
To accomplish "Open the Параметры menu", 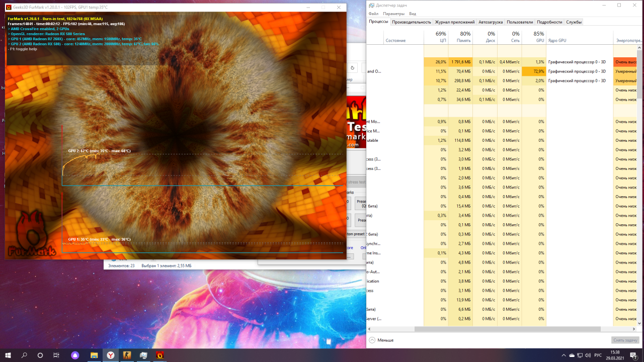I will coord(393,14).
